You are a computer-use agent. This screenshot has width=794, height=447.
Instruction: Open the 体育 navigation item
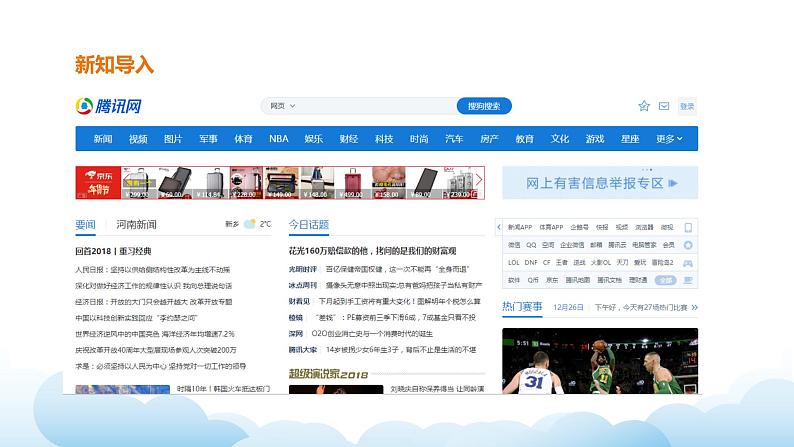tap(243, 139)
